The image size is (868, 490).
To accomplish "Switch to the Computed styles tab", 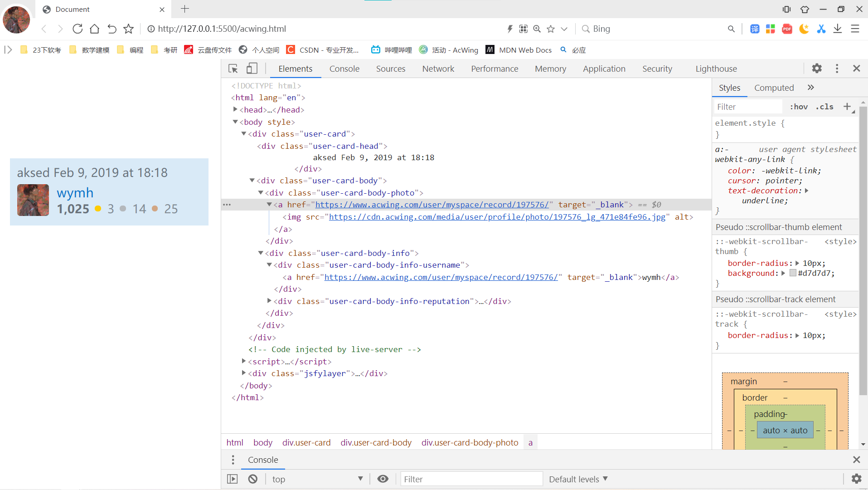I will [x=774, y=88].
